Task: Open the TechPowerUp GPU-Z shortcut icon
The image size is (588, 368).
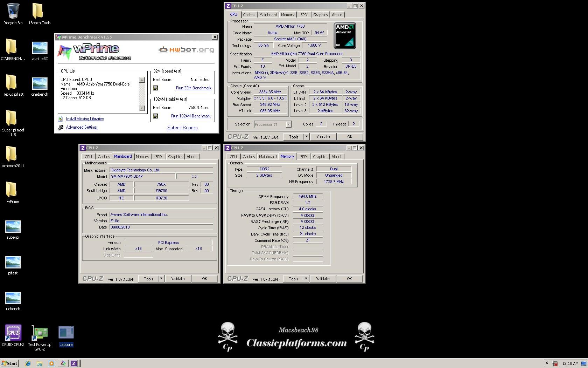Action: (x=40, y=333)
